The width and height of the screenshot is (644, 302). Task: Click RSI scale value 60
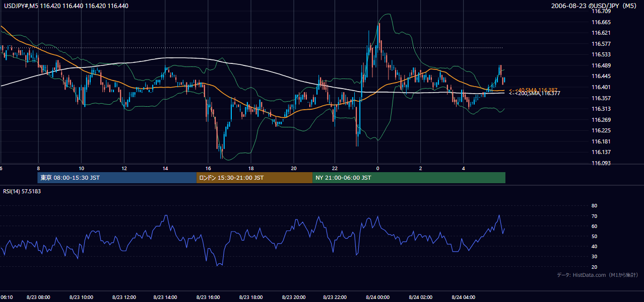pyautogui.click(x=594, y=226)
